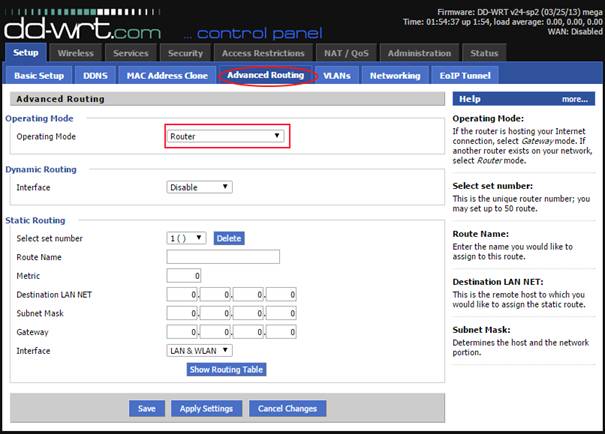Select the NAT / QoS tab
This screenshot has width=605, height=434.
pyautogui.click(x=347, y=53)
